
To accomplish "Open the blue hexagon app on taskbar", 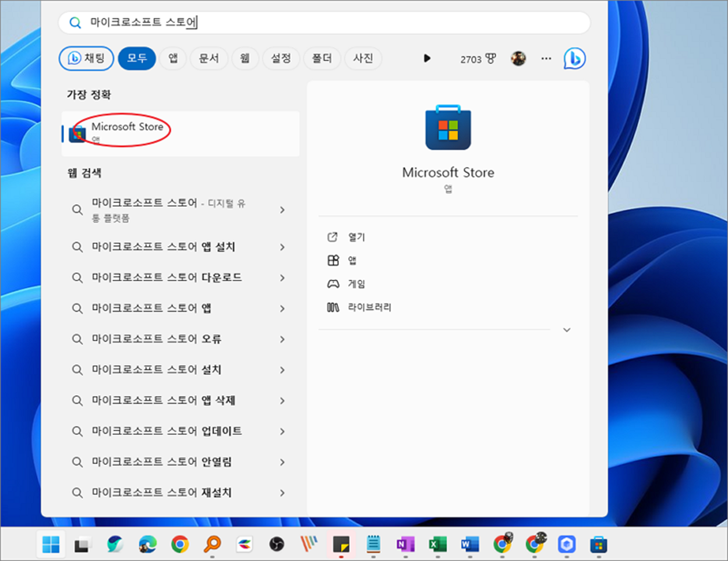I will [x=566, y=545].
